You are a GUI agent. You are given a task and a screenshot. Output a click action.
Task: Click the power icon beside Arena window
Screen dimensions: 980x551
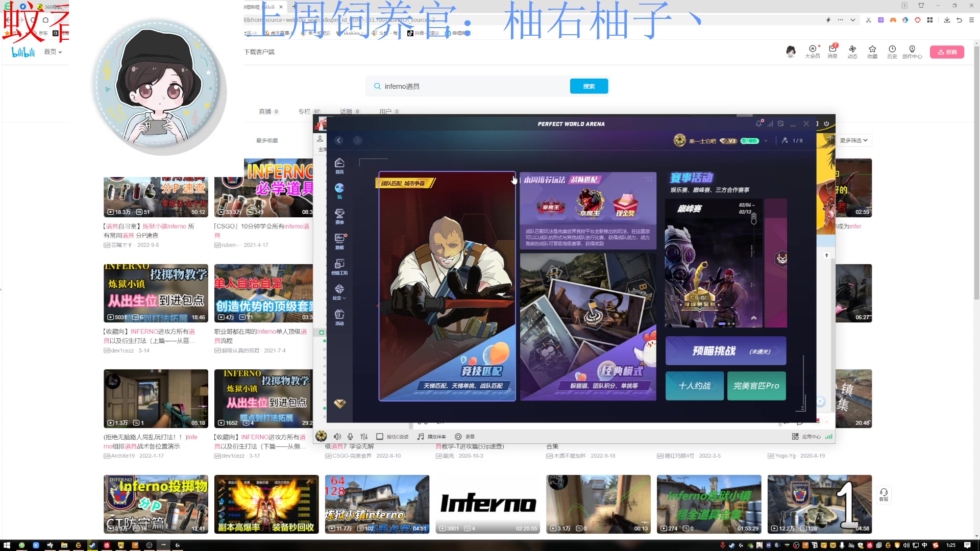826,123
